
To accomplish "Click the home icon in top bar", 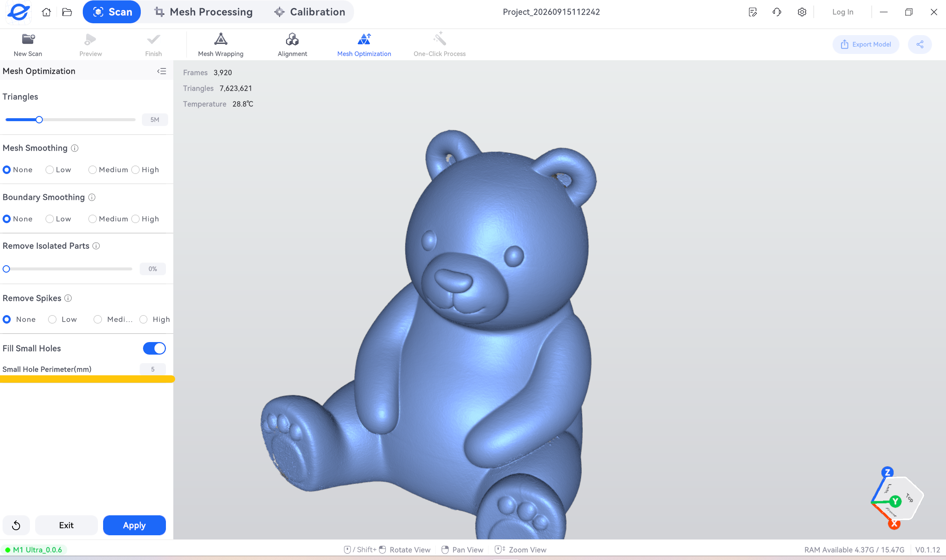I will point(46,12).
